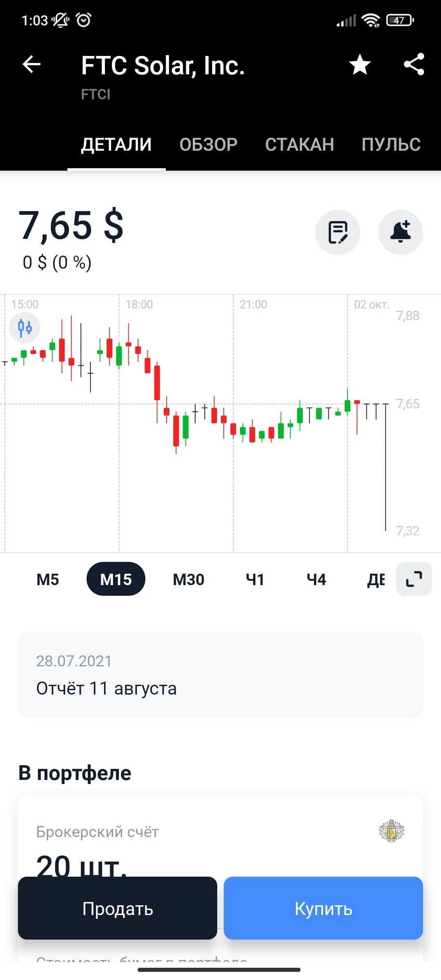Select the M15 timeframe
Screen dimensions: 441x980
click(x=116, y=579)
